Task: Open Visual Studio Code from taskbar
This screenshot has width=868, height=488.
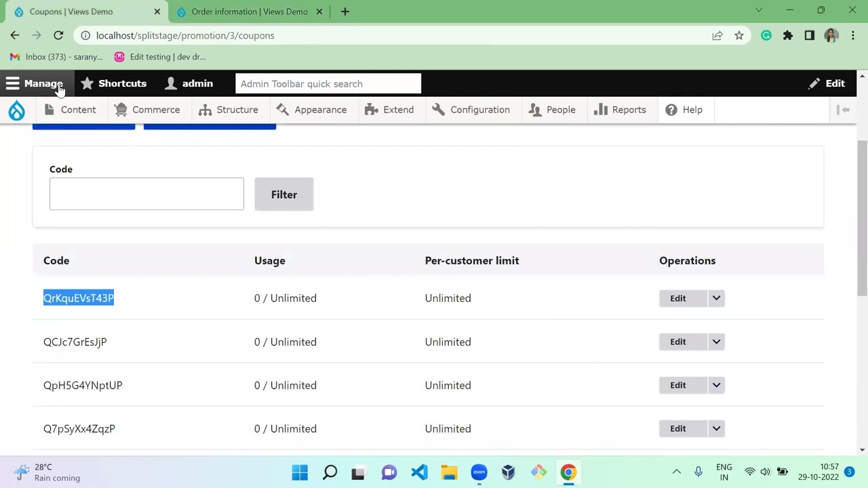Action: click(x=420, y=472)
